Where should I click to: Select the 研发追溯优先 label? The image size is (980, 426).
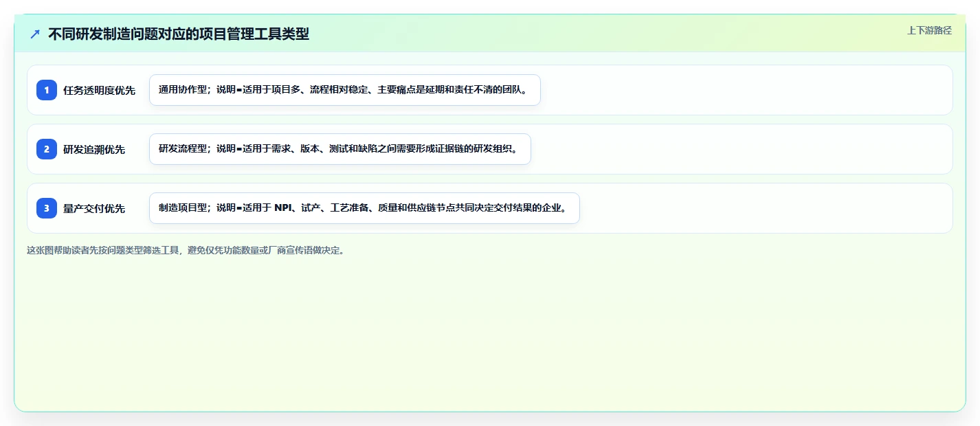(94, 150)
